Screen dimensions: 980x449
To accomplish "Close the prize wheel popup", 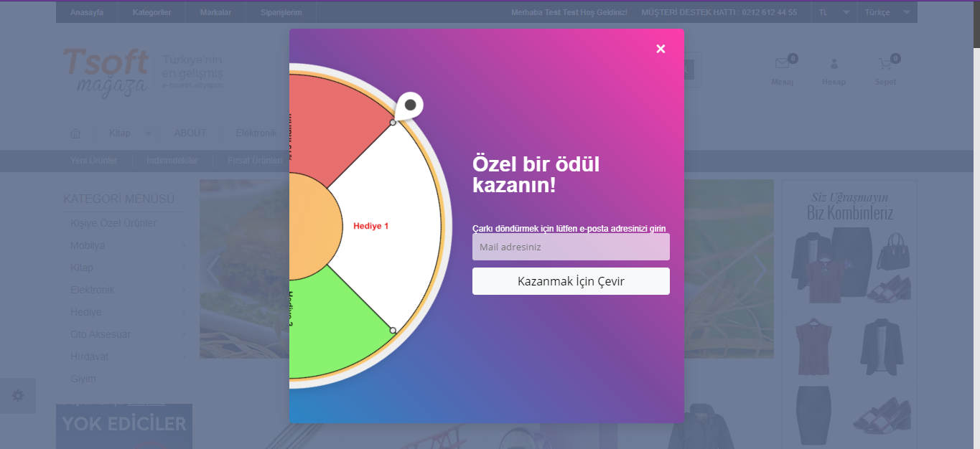I will click(x=661, y=49).
